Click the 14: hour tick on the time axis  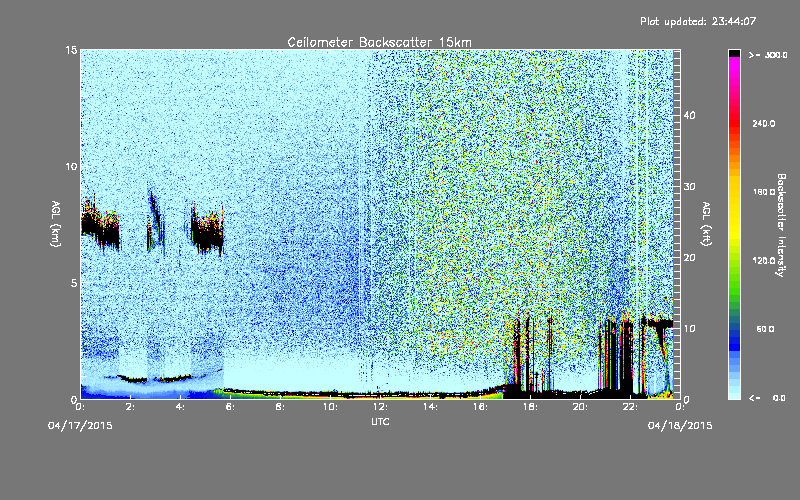[430, 407]
